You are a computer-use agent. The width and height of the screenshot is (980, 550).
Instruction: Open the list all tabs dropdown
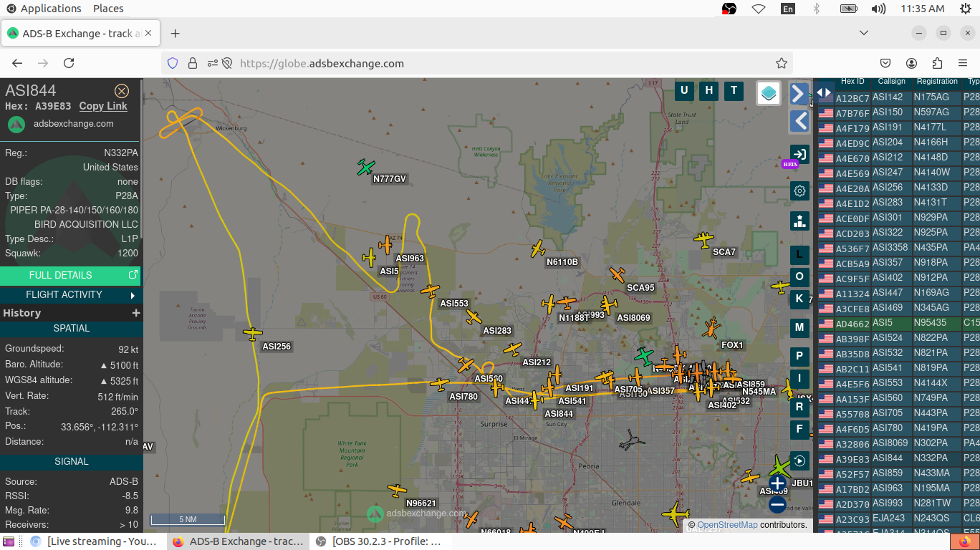(x=864, y=33)
